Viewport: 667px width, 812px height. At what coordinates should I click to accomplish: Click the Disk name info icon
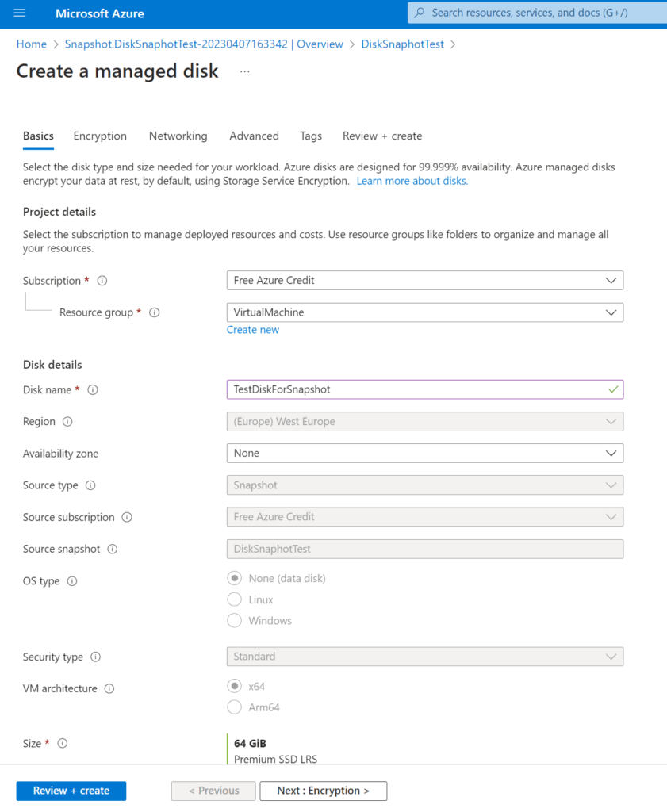click(93, 390)
